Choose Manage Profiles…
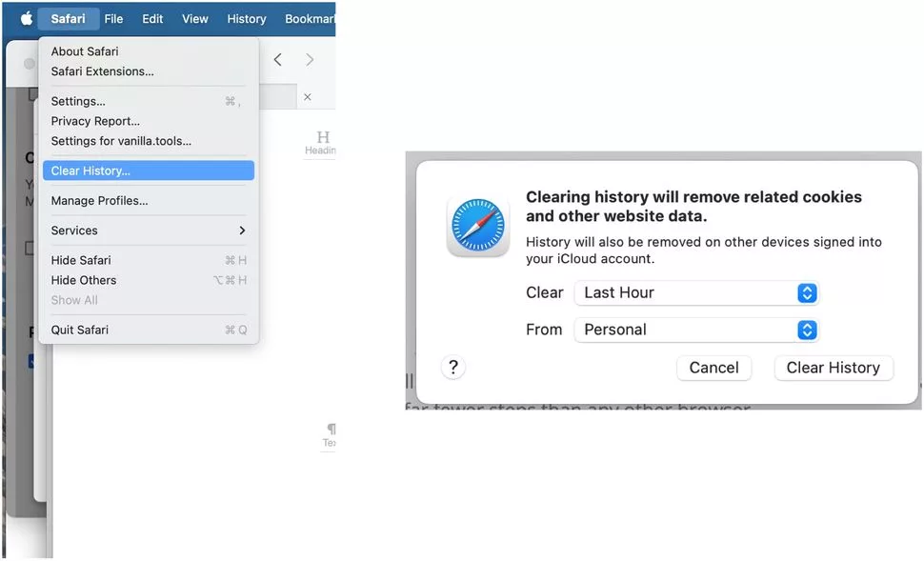This screenshot has width=924, height=561. pos(148,200)
